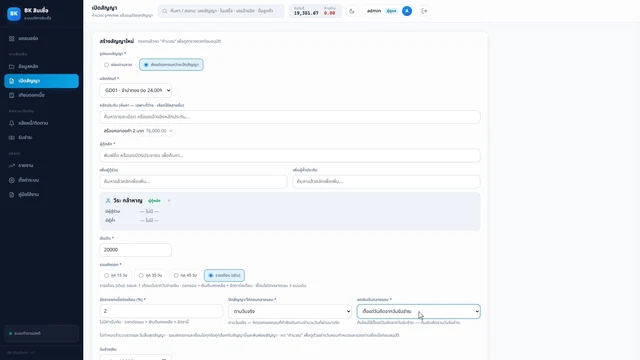Open the bell notification item in the sidebar
Screen dimensions: 640x360
(11, 123)
